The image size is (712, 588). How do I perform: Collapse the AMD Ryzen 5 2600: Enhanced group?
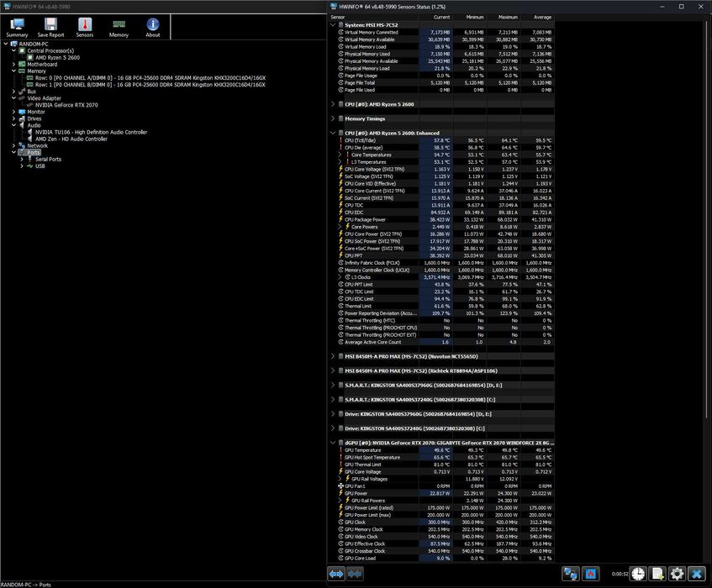click(333, 133)
